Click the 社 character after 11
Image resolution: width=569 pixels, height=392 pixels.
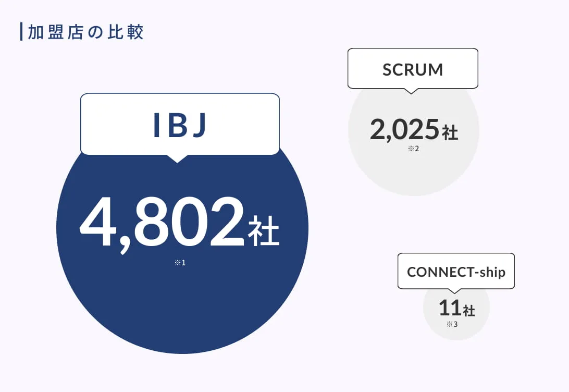(469, 311)
